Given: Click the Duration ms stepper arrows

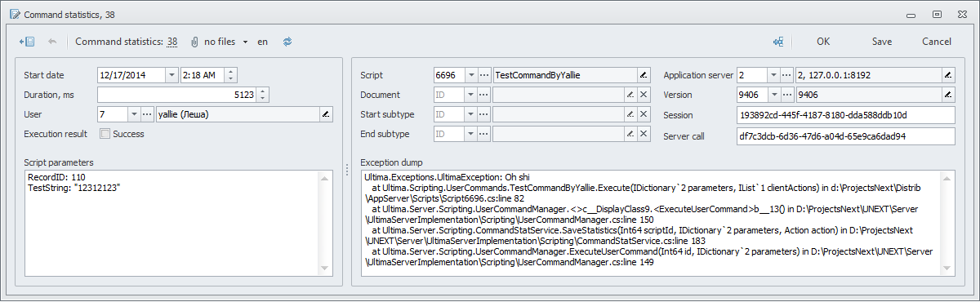Looking at the screenshot, I should (x=263, y=95).
